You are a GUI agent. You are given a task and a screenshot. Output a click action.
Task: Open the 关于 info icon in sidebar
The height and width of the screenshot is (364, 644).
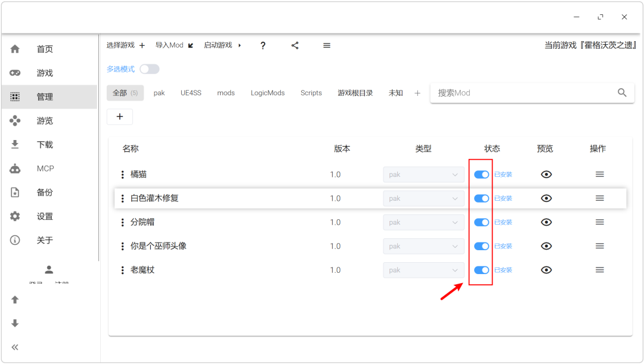pos(15,240)
